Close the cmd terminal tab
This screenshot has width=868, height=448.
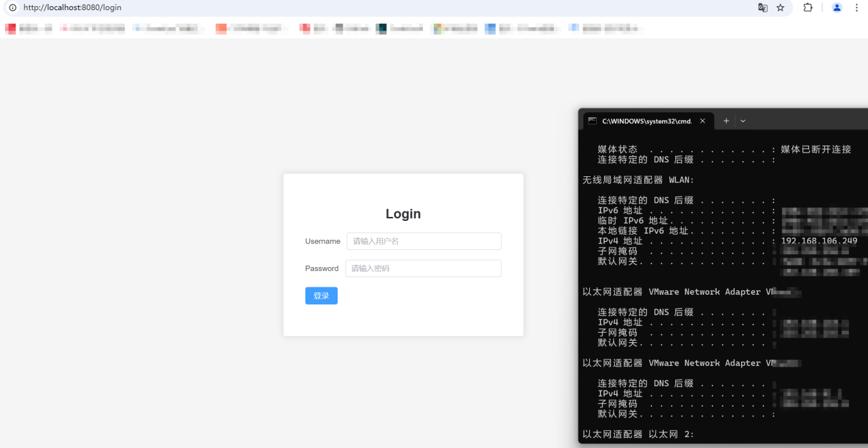click(x=703, y=121)
